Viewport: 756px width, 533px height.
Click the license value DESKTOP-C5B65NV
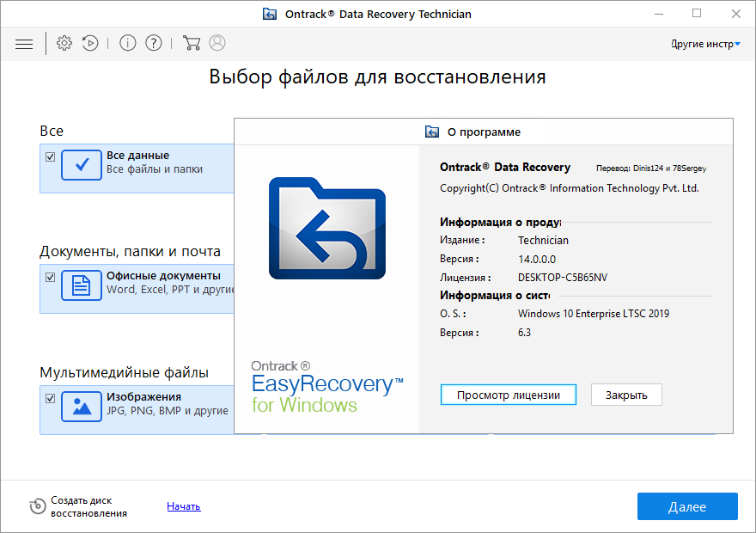click(562, 278)
